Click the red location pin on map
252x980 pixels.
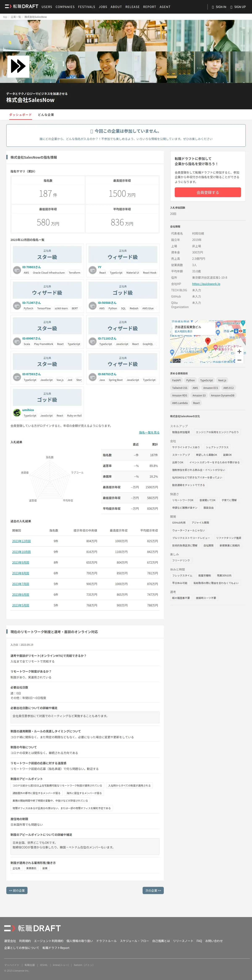(208, 341)
